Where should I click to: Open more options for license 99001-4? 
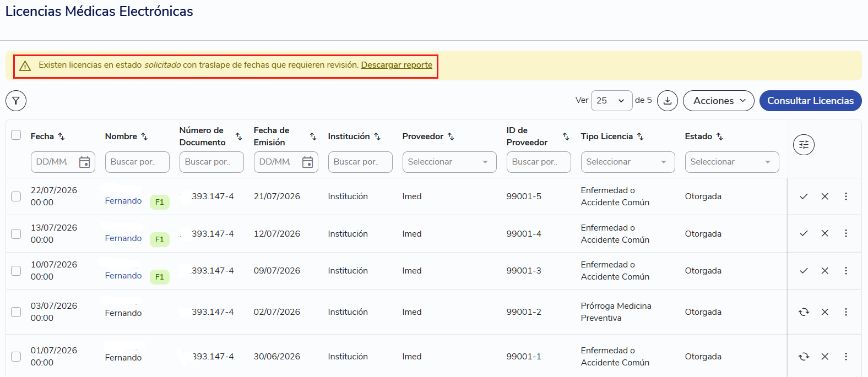pos(846,233)
